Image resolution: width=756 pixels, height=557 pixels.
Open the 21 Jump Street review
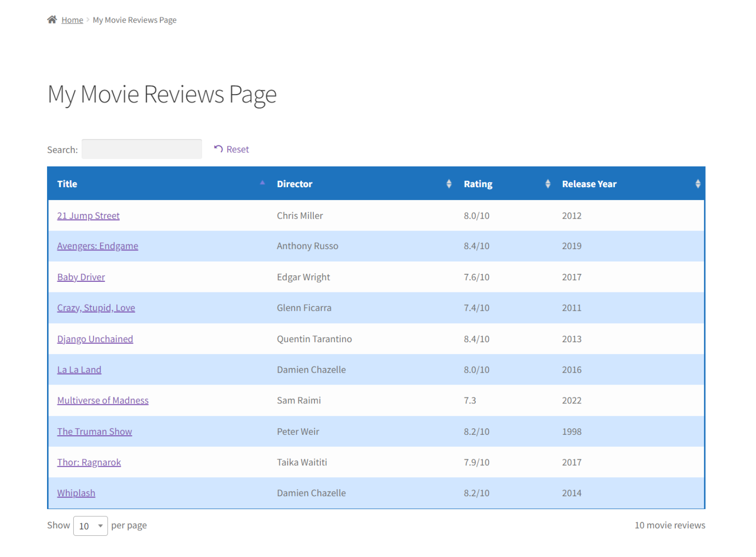point(88,215)
